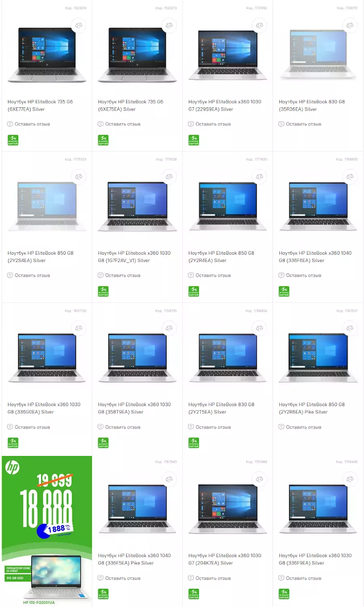
Task: Click -5% badge under x360 1030 G7 (204K7EA)
Action: [x=194, y=594]
